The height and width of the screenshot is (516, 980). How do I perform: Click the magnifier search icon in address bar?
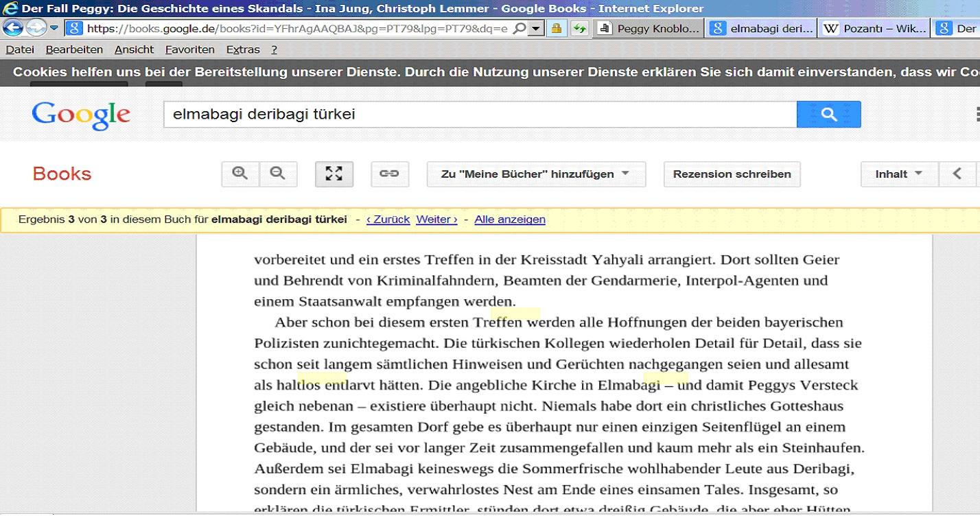tap(520, 29)
